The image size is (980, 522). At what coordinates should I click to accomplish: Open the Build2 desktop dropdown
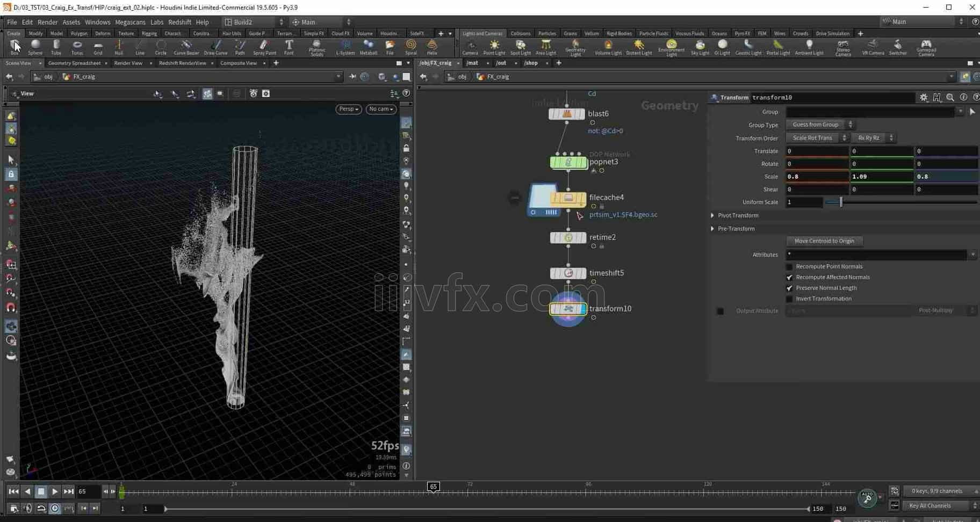(254, 22)
